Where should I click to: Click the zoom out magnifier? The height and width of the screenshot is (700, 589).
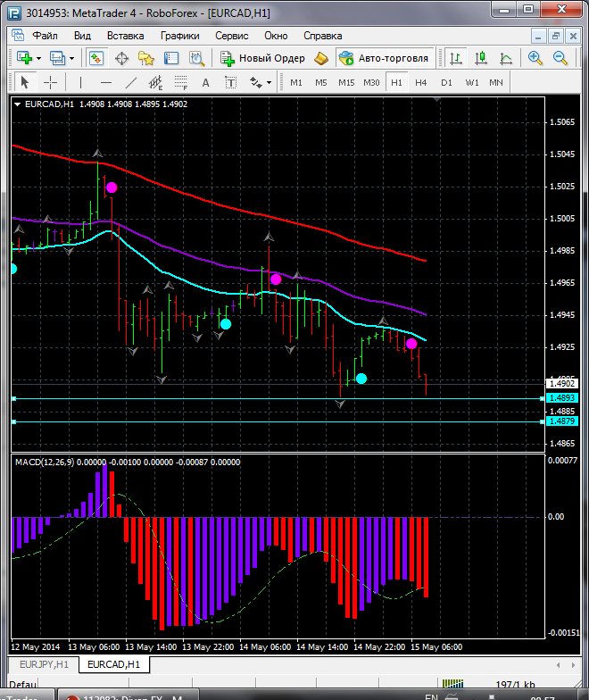561,58
